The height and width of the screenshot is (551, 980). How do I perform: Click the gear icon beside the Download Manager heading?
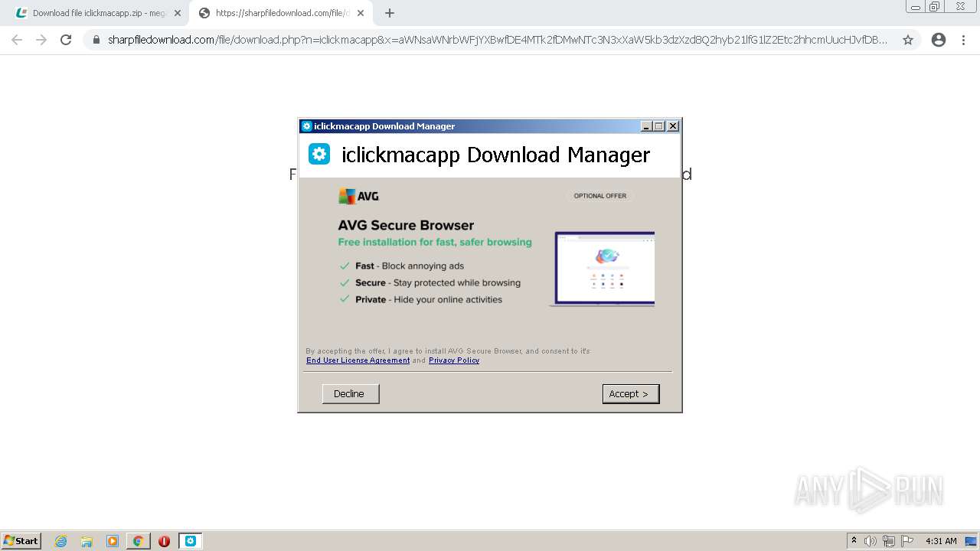click(x=319, y=154)
